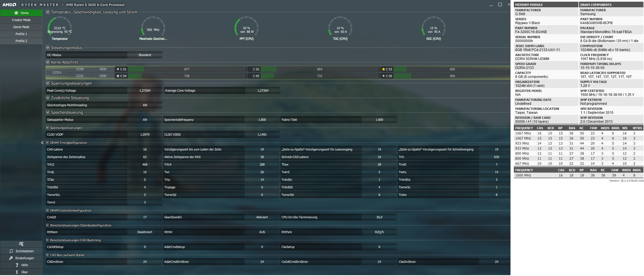Click the 1600 MHz XMP frequency row
This screenshot has height=276, width=644.
(x=579, y=175)
